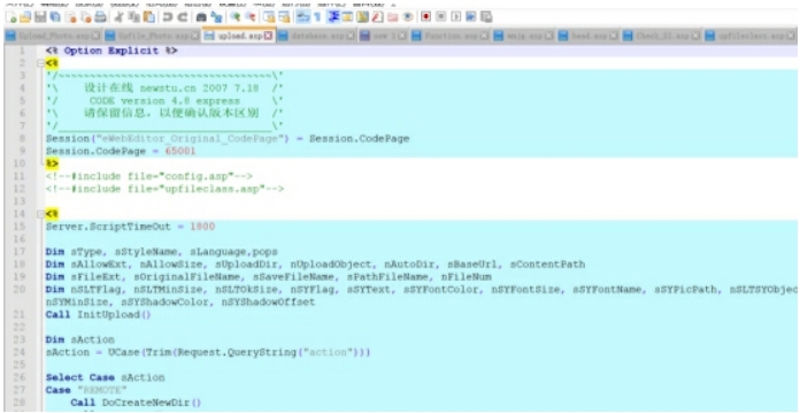Create a new file with the New icon
Viewport: 800px width, 413px height.
point(12,17)
